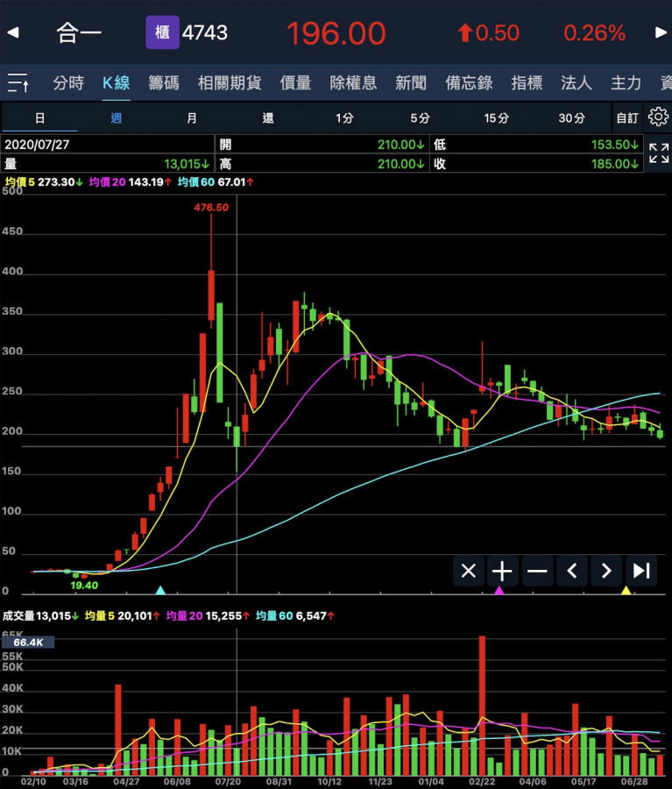
Task: Click the cyan triangle marker on timeline
Action: click(x=160, y=591)
